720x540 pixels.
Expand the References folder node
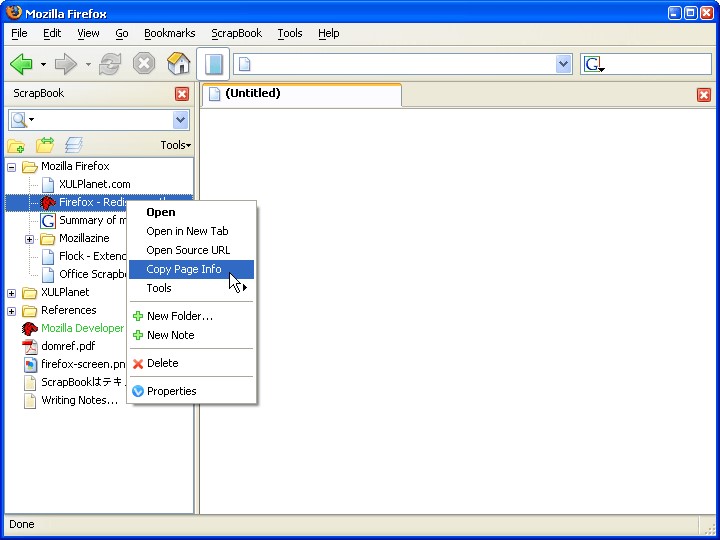click(x=12, y=311)
